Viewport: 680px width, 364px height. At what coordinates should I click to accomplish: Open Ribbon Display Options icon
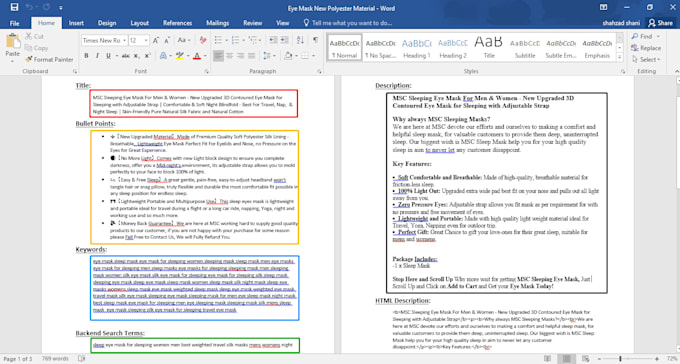pyautogui.click(x=603, y=7)
